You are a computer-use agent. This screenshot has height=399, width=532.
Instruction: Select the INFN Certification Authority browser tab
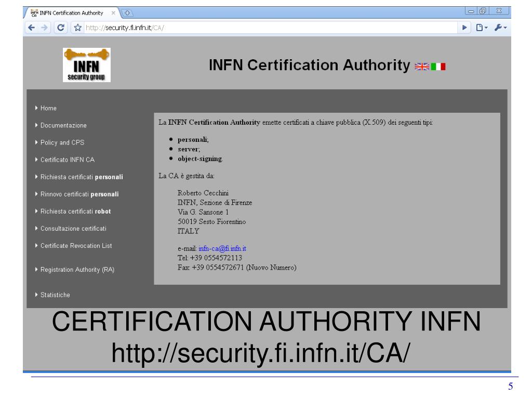coord(71,13)
